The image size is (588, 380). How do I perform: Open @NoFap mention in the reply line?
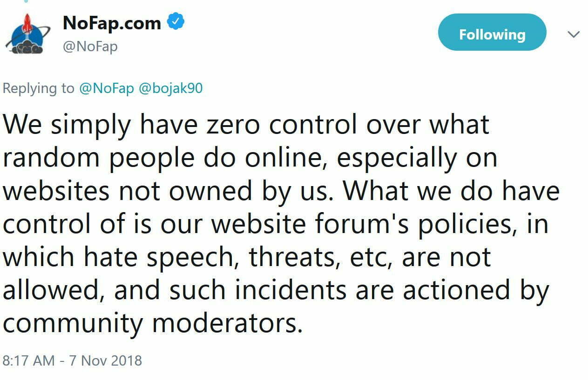(107, 88)
